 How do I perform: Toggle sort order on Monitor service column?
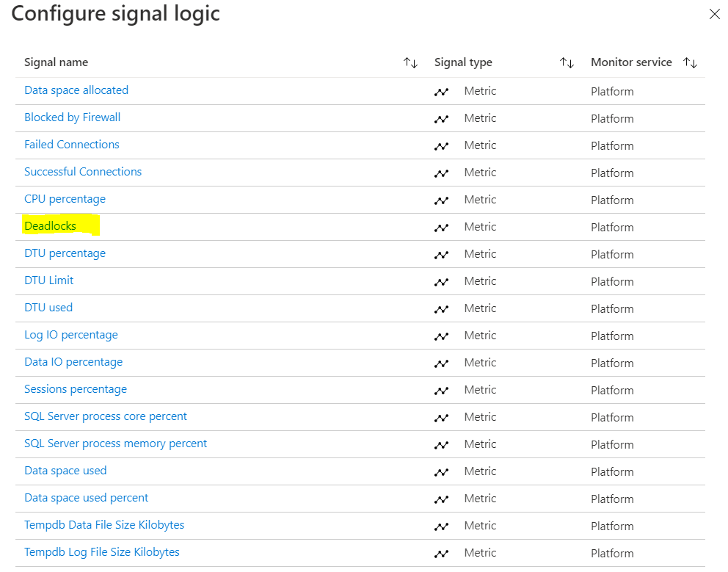point(690,62)
